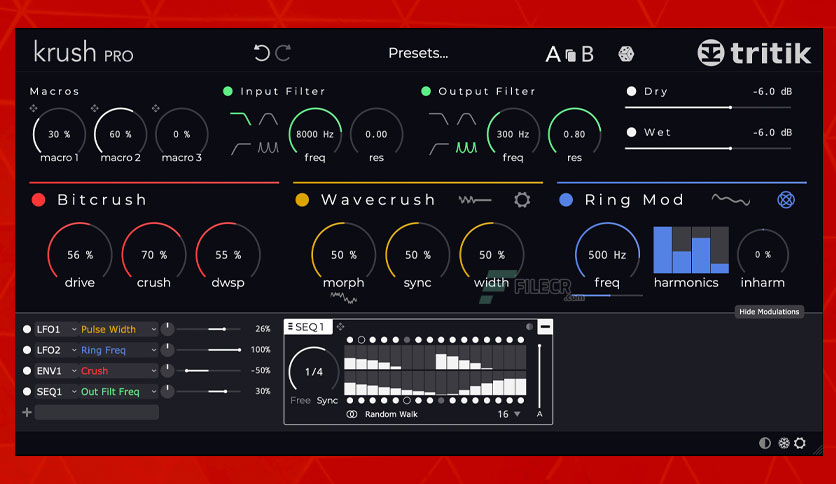Toggle the Ring Mod blue power dot
The image size is (836, 484).
point(566,200)
